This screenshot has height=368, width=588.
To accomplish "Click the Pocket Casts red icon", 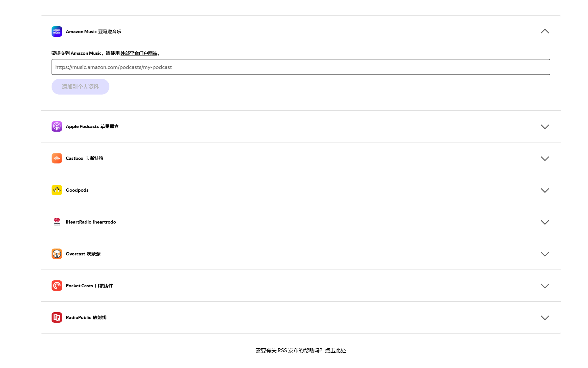I will point(57,286).
